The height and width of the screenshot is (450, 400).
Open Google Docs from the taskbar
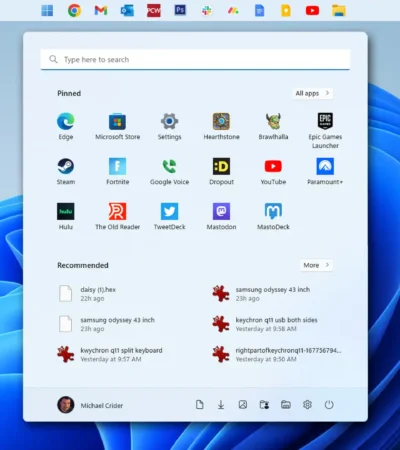pyautogui.click(x=259, y=10)
